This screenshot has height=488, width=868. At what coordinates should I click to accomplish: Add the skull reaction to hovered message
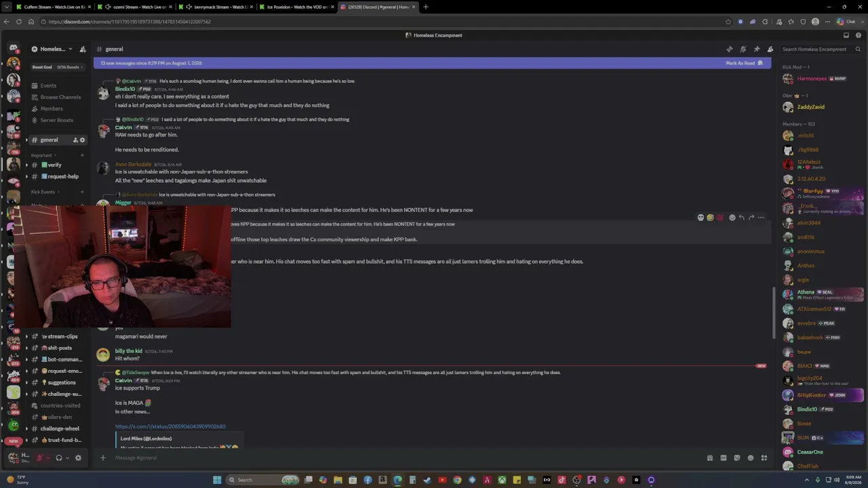pyautogui.click(x=701, y=218)
